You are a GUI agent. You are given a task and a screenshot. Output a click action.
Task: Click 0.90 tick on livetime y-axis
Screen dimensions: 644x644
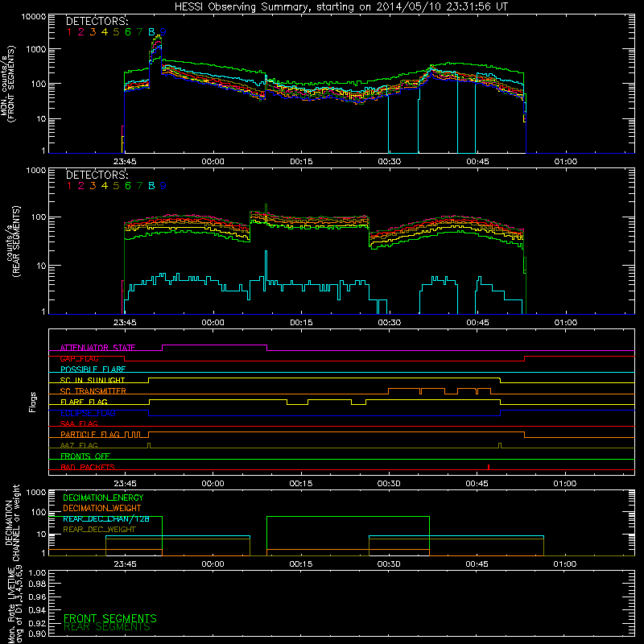point(37,634)
